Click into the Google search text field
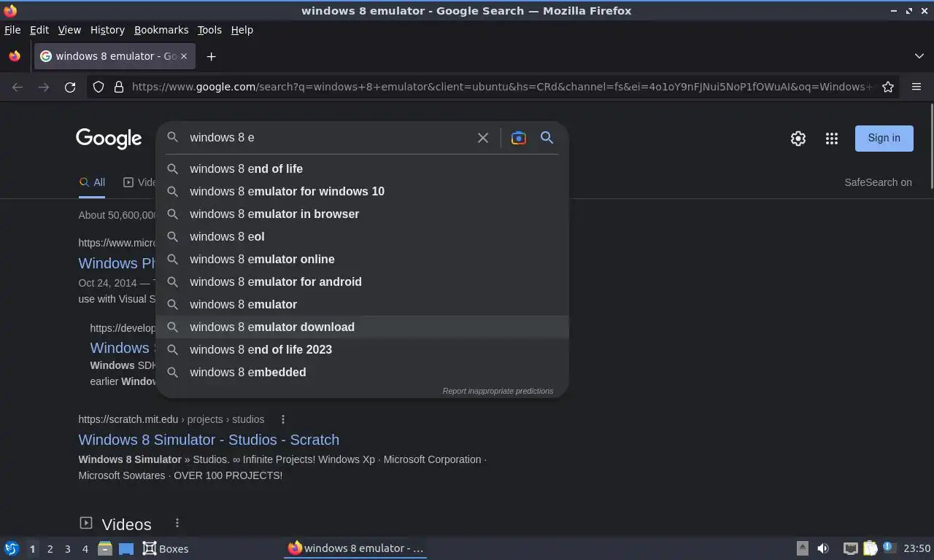 click(327, 138)
